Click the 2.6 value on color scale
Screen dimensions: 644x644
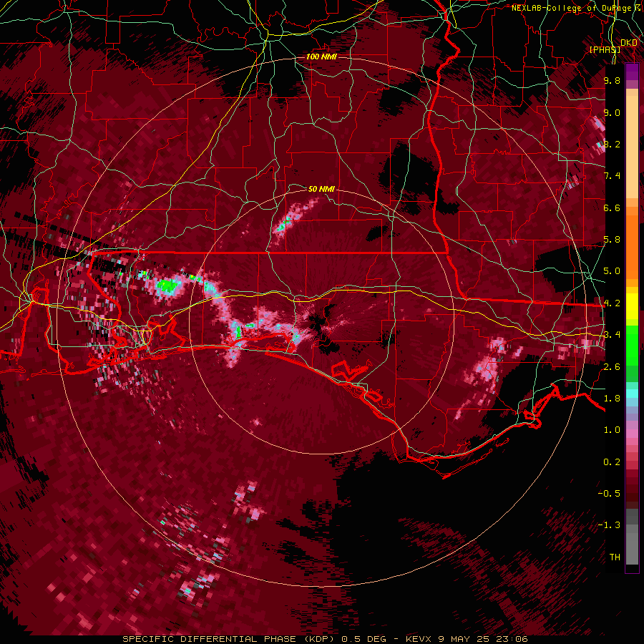tap(612, 367)
